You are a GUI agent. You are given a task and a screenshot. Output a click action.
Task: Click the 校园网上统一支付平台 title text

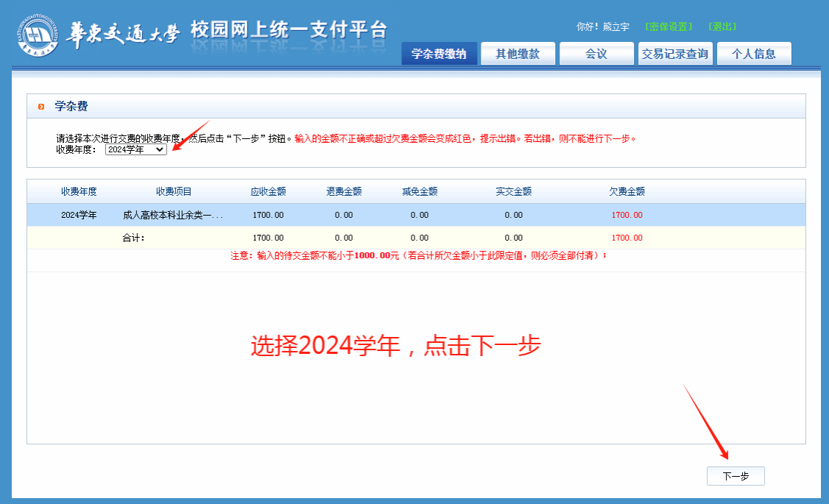click(x=289, y=30)
